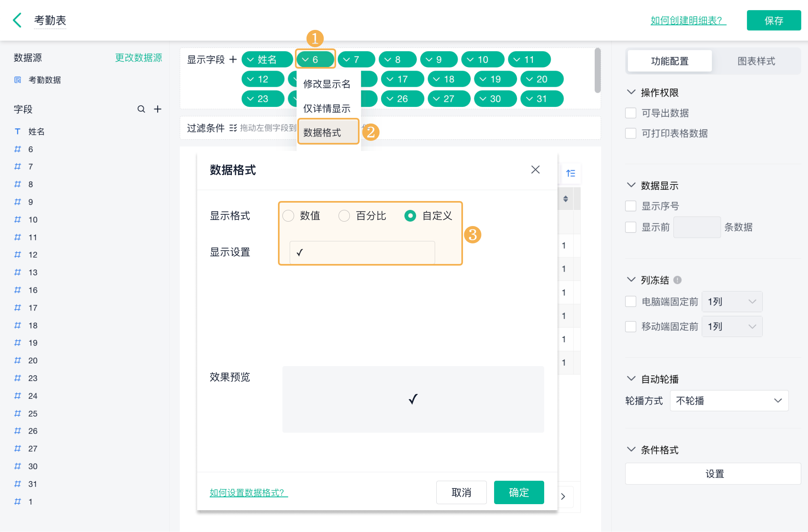Click number icon beside field 31

(x=18, y=484)
